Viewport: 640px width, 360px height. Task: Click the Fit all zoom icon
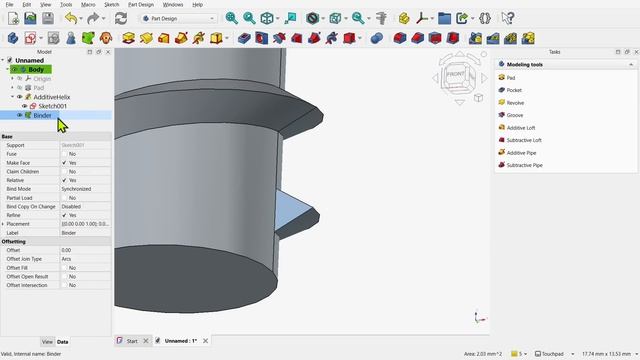231,18
